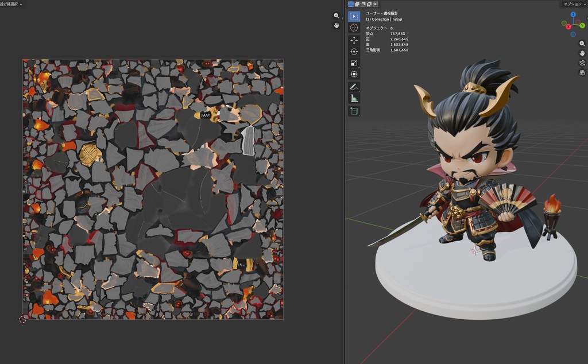Click the オブジェクト 8 statistic

[x=380, y=28]
